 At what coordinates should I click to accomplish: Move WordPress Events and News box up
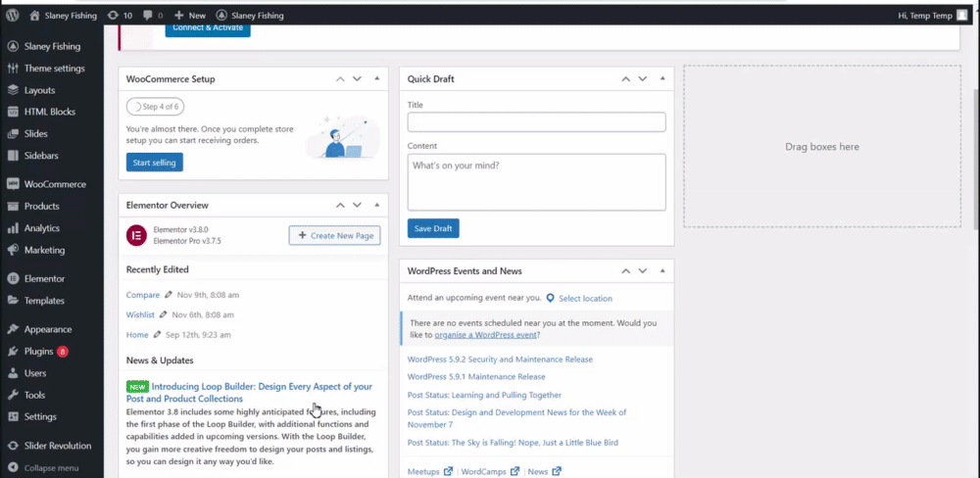tap(625, 271)
